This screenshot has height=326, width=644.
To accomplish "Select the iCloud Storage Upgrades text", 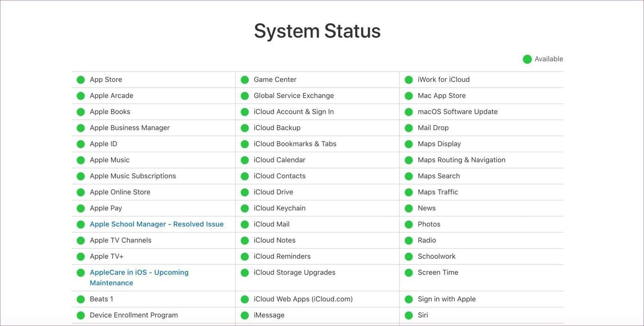I will [x=295, y=272].
